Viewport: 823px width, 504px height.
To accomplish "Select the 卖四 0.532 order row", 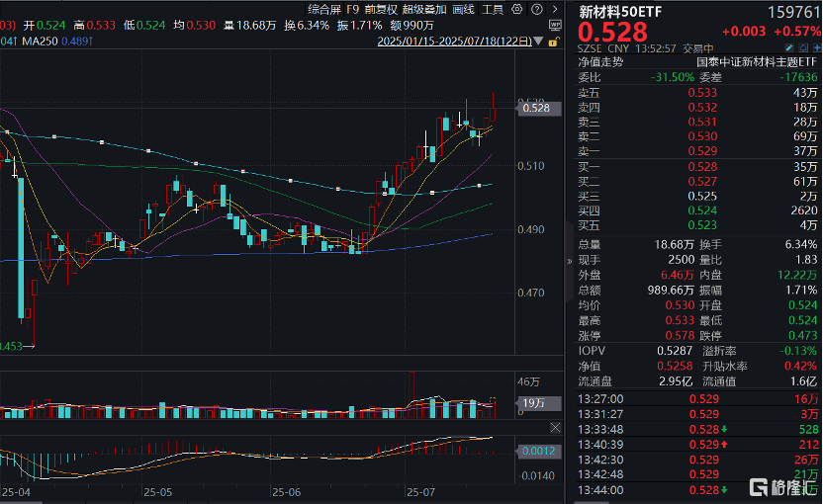I will [x=697, y=108].
